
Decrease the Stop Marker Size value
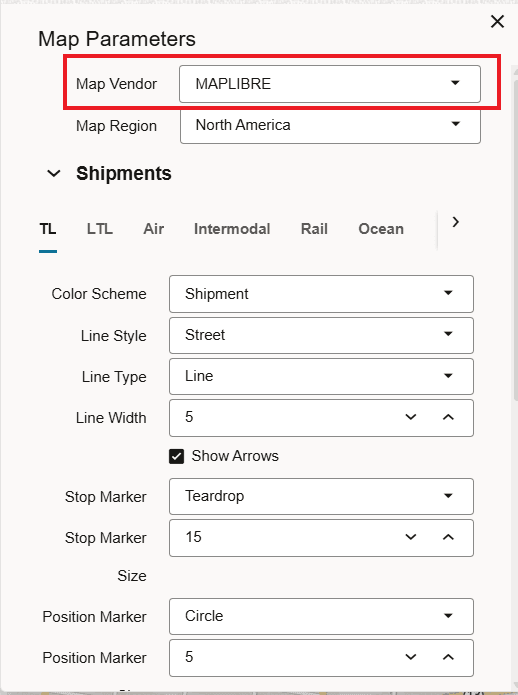[411, 537]
